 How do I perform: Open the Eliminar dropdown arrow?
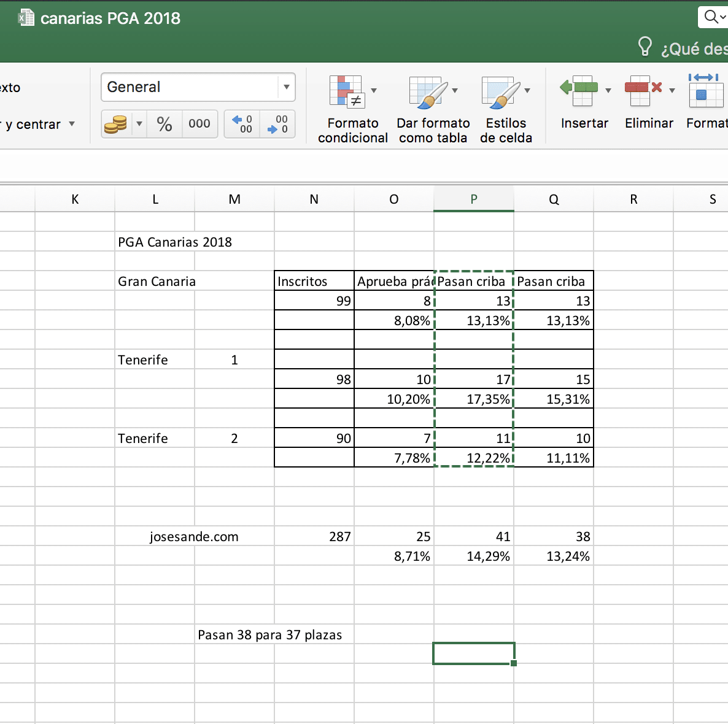pos(672,91)
